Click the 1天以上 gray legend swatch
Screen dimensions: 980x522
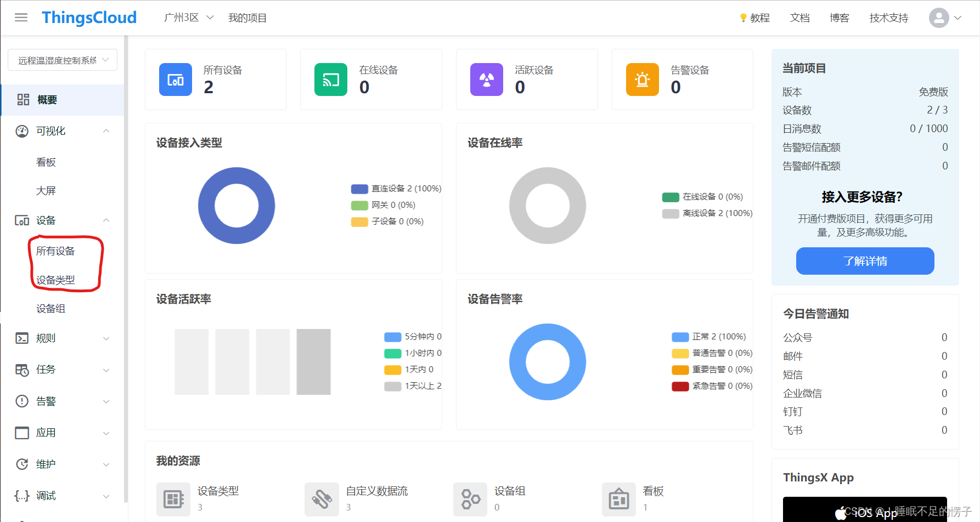tap(393, 387)
